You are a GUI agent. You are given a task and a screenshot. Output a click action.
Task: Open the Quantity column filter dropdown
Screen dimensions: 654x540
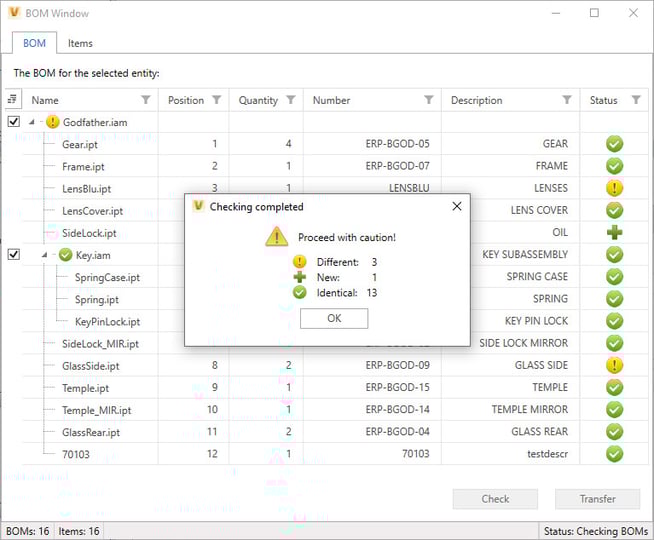[x=291, y=100]
